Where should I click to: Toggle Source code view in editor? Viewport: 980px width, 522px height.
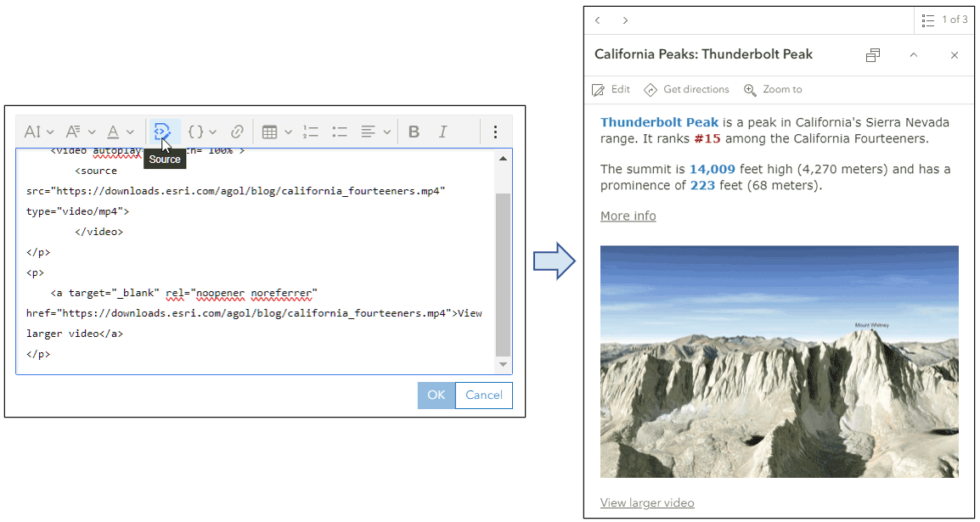tap(163, 132)
